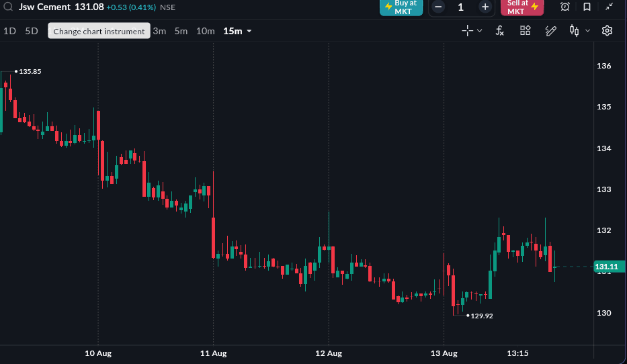Select the drawing tools pencil icon

click(x=550, y=31)
